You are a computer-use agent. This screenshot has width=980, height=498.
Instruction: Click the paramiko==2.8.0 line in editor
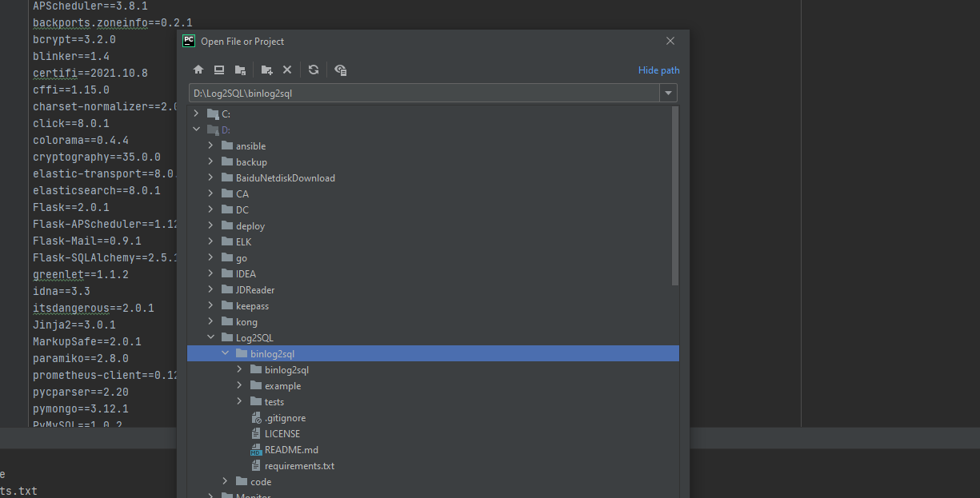click(x=81, y=358)
